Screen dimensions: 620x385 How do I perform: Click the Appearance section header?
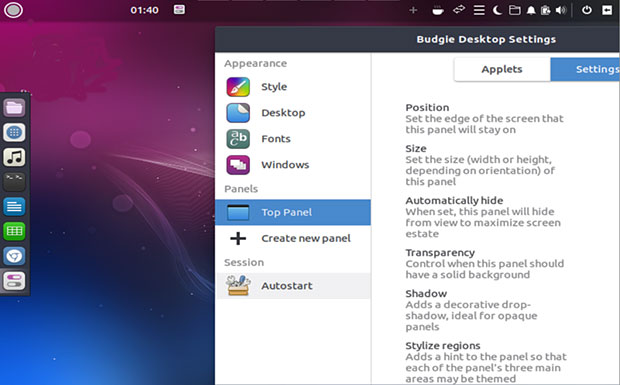point(255,64)
